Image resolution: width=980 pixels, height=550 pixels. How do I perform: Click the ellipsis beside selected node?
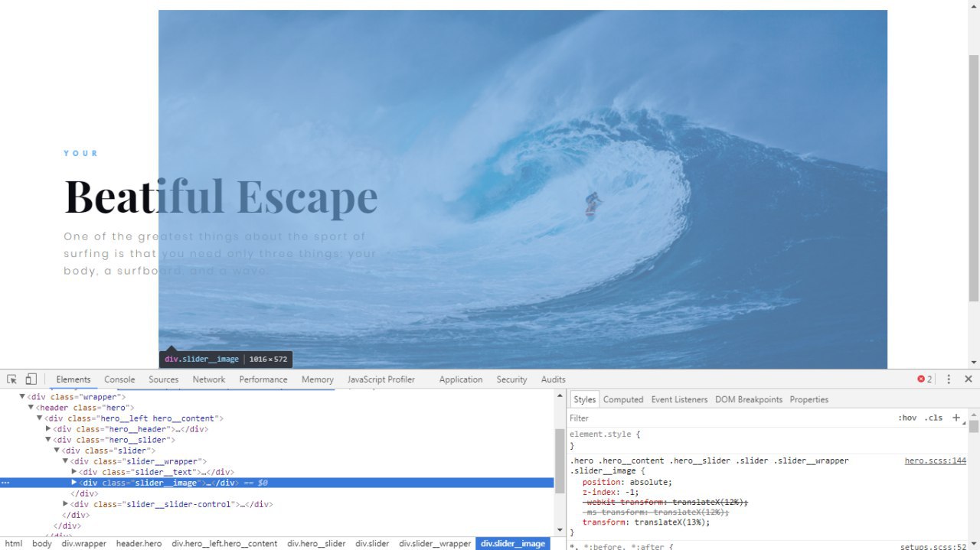click(5, 483)
